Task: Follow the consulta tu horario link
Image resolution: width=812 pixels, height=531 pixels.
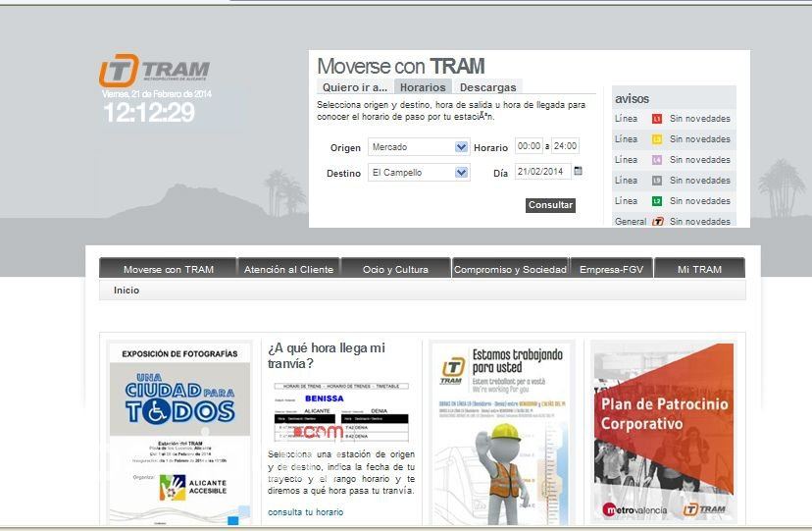Action: pos(305,512)
